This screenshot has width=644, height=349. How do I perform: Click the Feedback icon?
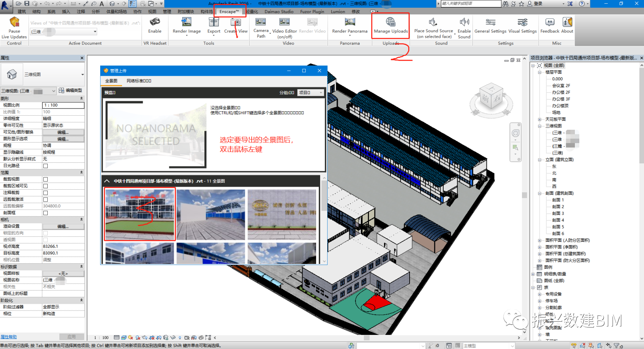550,22
